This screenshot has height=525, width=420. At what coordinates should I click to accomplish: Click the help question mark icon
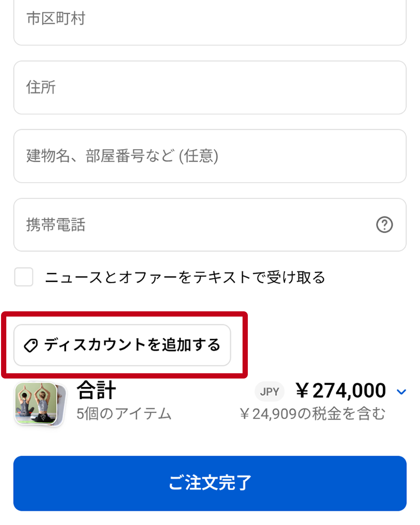click(x=384, y=225)
